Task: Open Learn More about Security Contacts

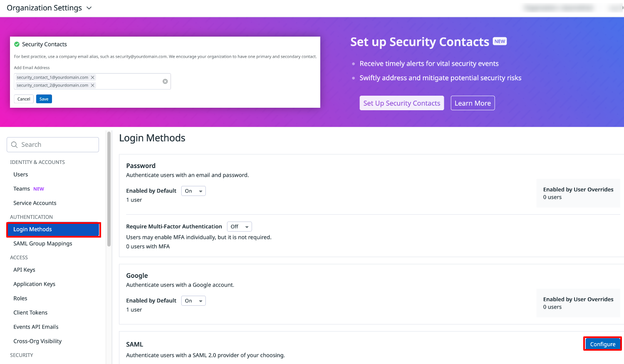Action: (473, 103)
